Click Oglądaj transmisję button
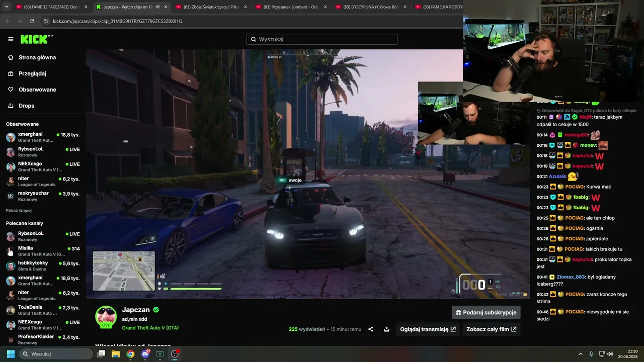The height and width of the screenshot is (362, 644). coord(428,329)
